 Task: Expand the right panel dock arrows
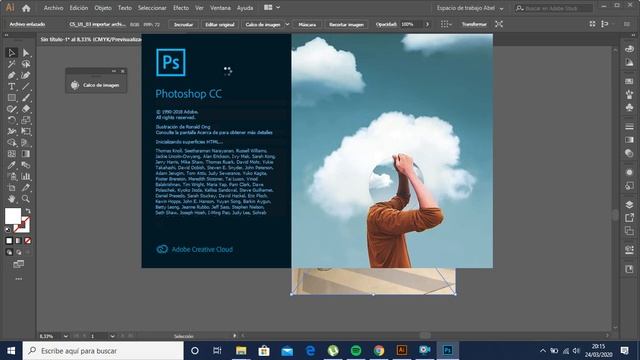coord(633,36)
